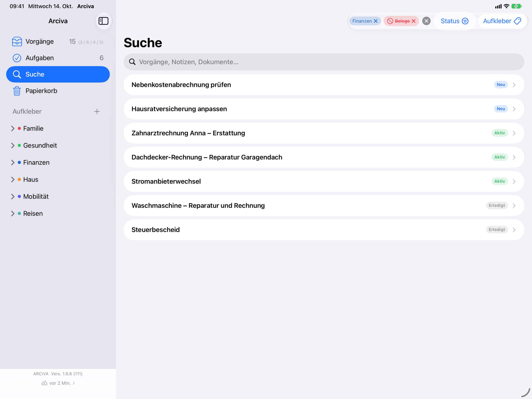Clear all filters with gray X circle
This screenshot has height=399, width=532.
[x=426, y=21]
